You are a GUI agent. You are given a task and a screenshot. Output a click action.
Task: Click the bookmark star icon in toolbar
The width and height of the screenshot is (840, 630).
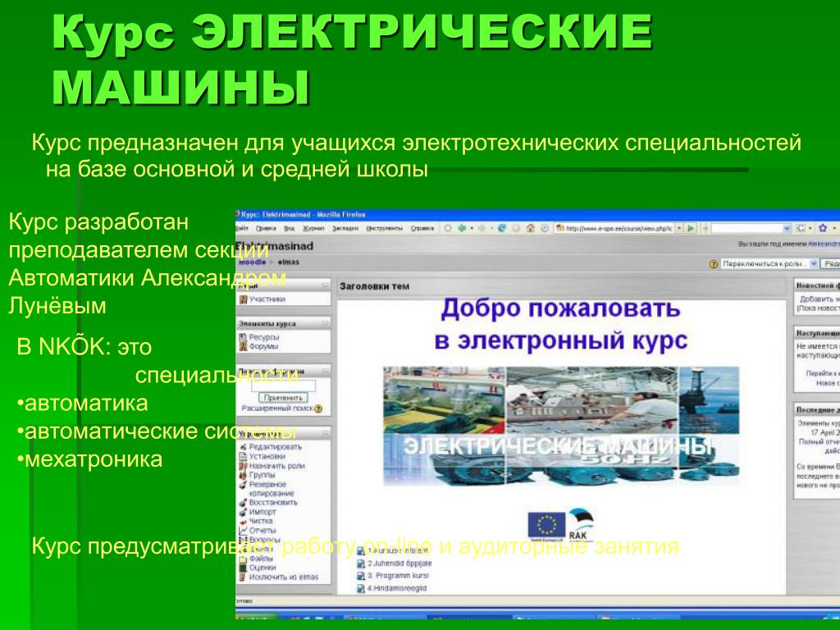[823, 229]
